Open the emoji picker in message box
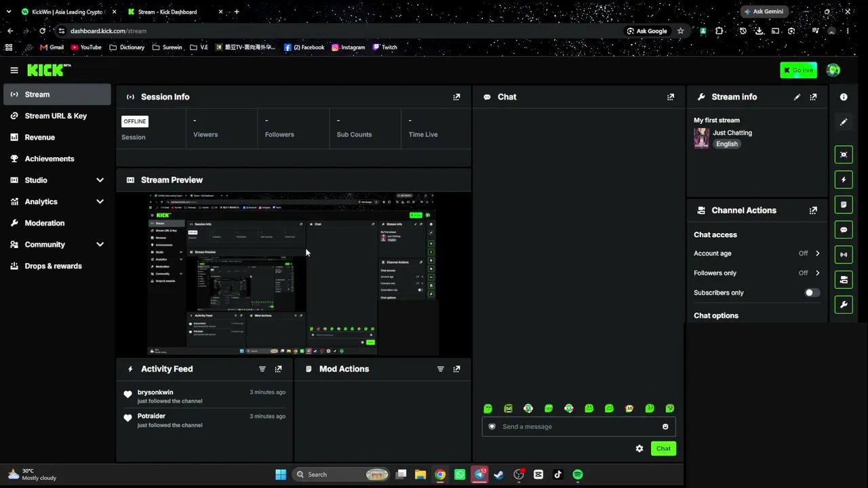This screenshot has width=868, height=488. (665, 426)
